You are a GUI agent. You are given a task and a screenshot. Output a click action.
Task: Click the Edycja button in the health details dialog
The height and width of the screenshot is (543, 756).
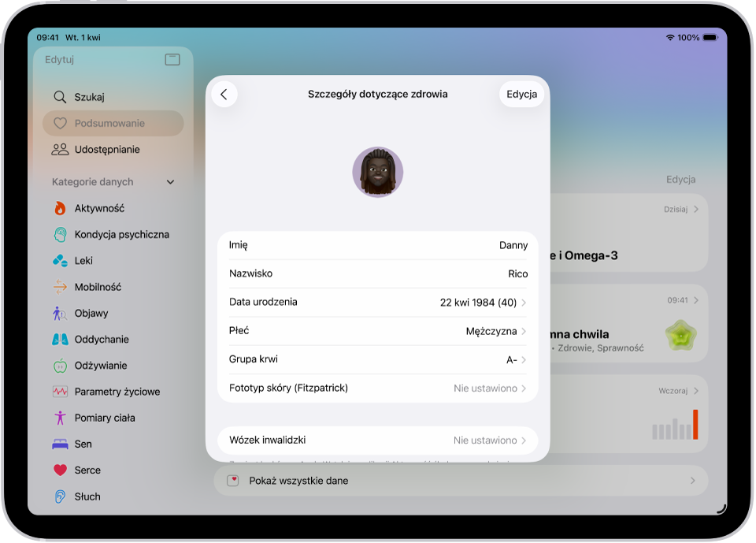tap(521, 94)
